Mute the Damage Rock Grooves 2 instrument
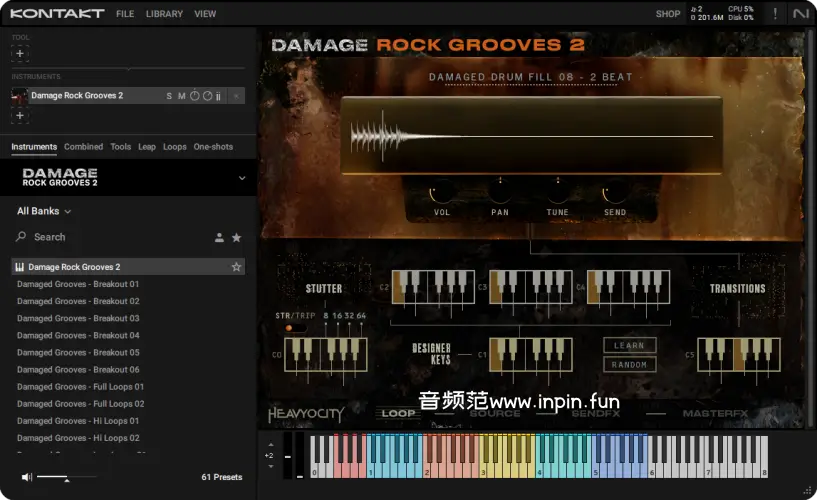This screenshot has height=500, width=817. 182,96
